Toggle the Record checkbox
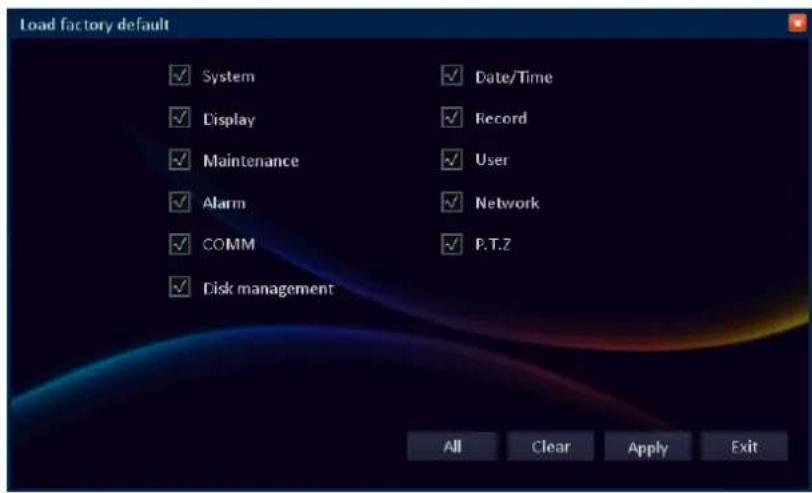Image resolution: width=812 pixels, height=493 pixels. pyautogui.click(x=452, y=118)
